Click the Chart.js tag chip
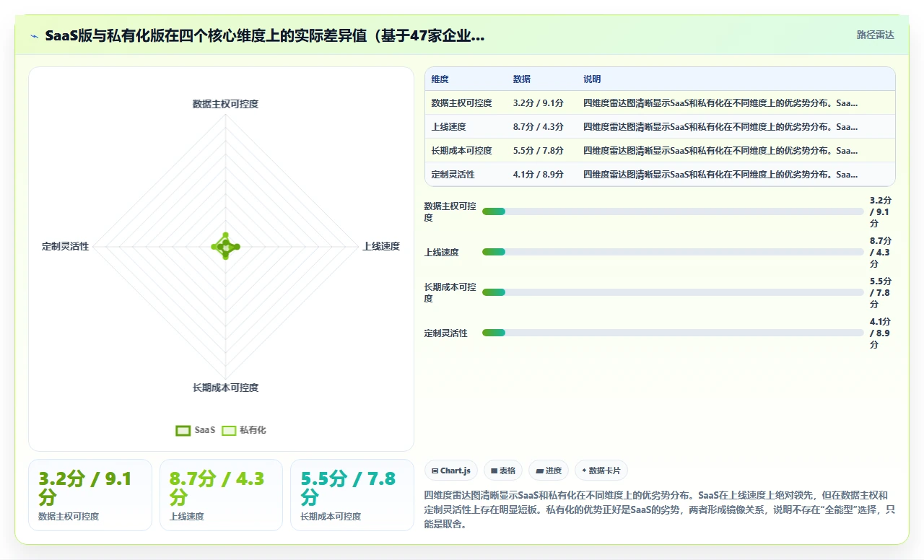Viewport: 924px width, 560px height. (x=451, y=471)
